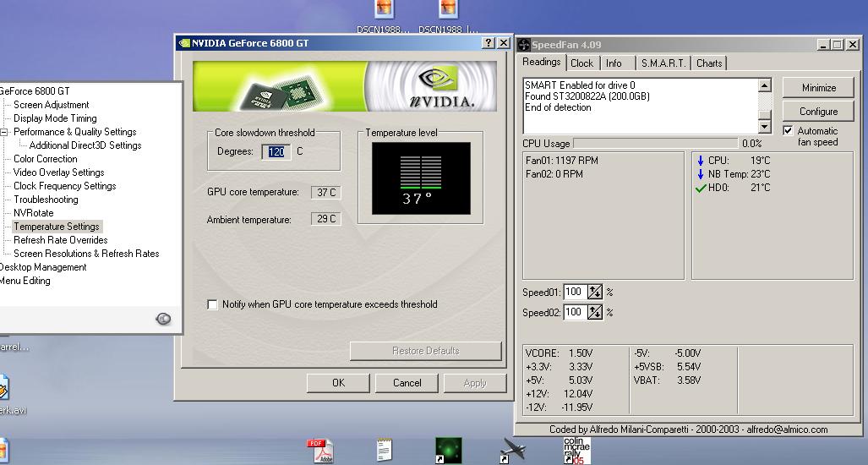Open the notepad document desktop icon
The image size is (868, 465).
[x=385, y=450]
